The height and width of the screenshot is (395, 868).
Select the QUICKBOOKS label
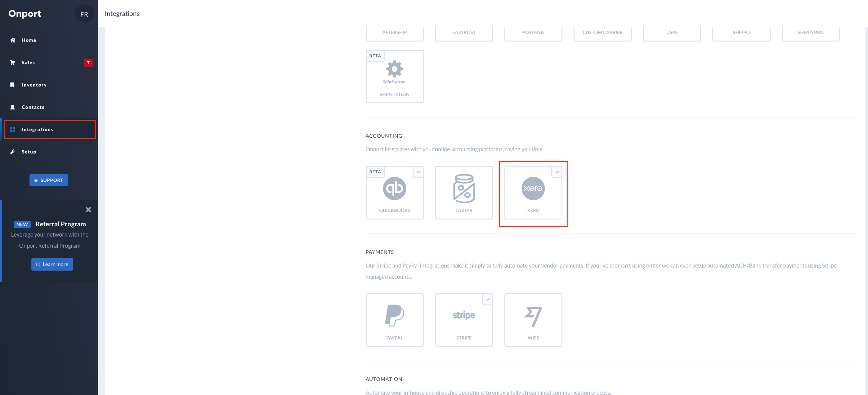394,210
